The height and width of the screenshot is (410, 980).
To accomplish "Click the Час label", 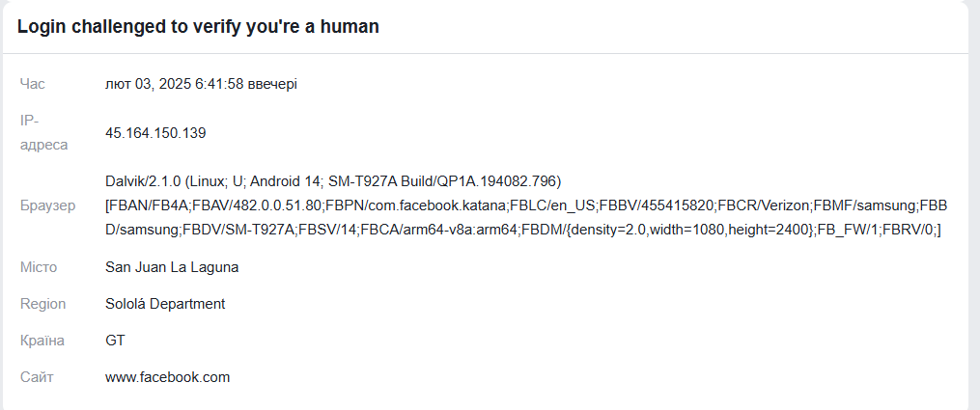I will (x=33, y=84).
